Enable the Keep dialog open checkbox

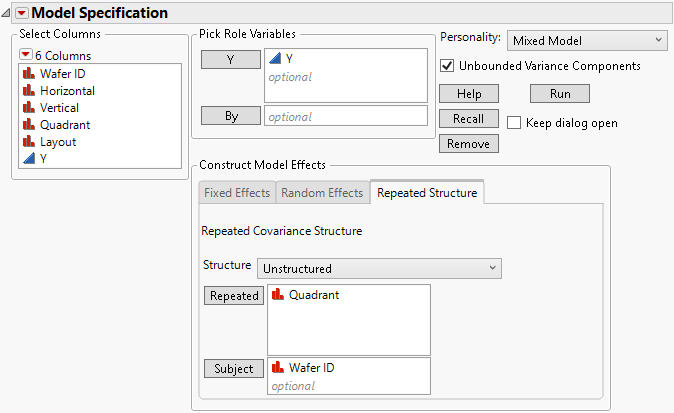click(514, 123)
